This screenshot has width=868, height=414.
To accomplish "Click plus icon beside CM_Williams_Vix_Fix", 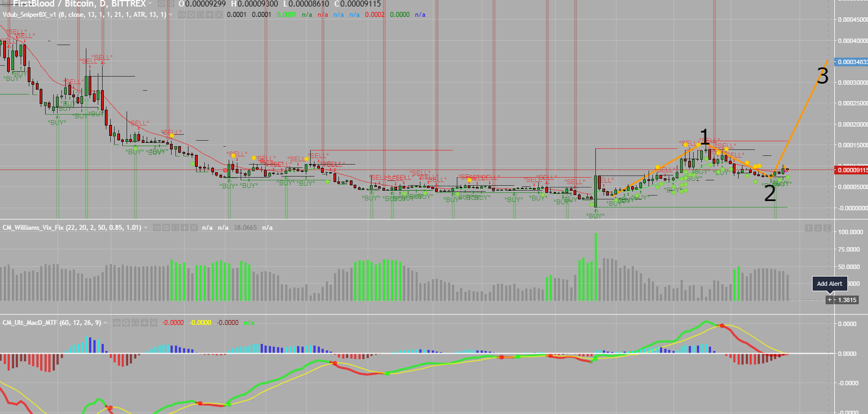I will pyautogui.click(x=184, y=228).
